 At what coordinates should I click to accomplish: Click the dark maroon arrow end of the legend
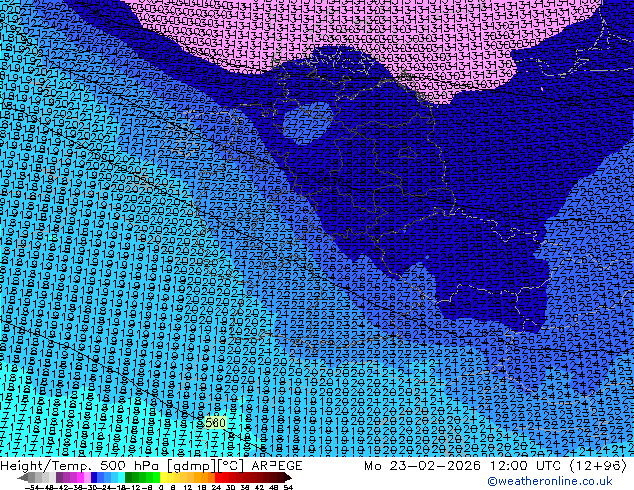tap(288, 477)
